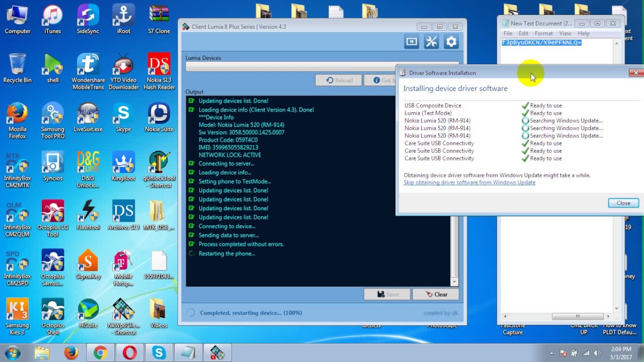644x362 pixels.
Task: Select 'NETWORK LOCK: ACTIVE' output line
Action: [230, 155]
